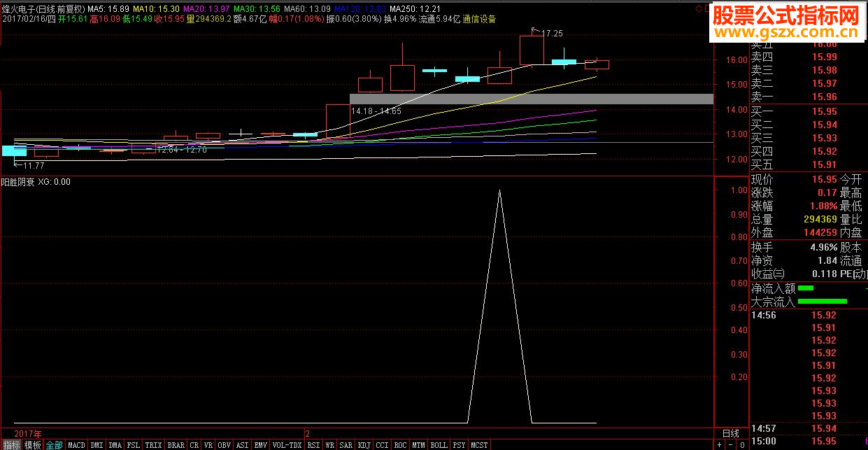Click the 2017年 timeline label
868x450 pixels.
tap(28, 434)
